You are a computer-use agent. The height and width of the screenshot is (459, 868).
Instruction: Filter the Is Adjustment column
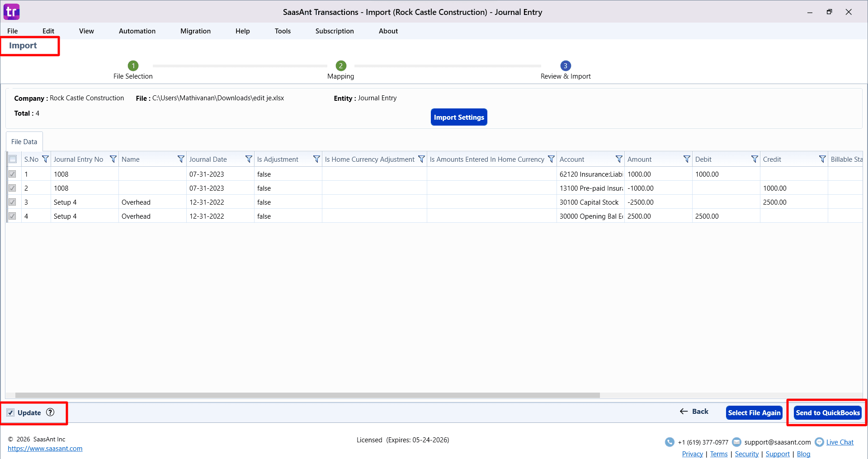[316, 159]
